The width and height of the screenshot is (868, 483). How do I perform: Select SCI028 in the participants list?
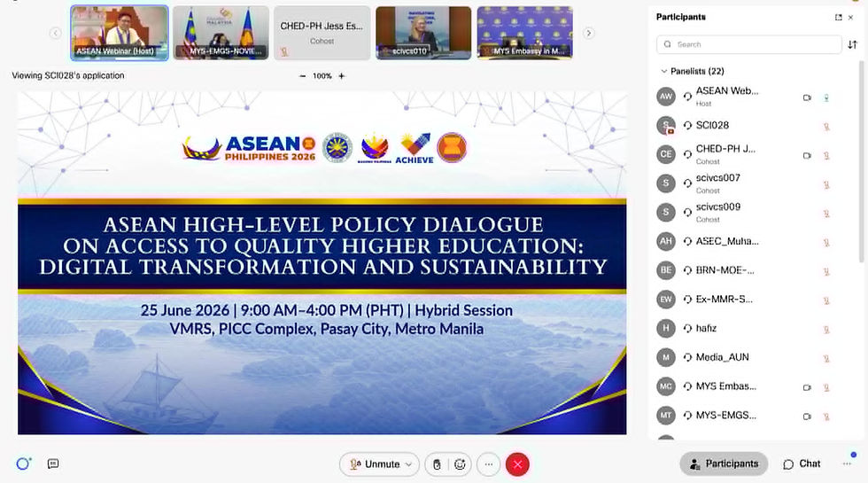pyautogui.click(x=712, y=125)
